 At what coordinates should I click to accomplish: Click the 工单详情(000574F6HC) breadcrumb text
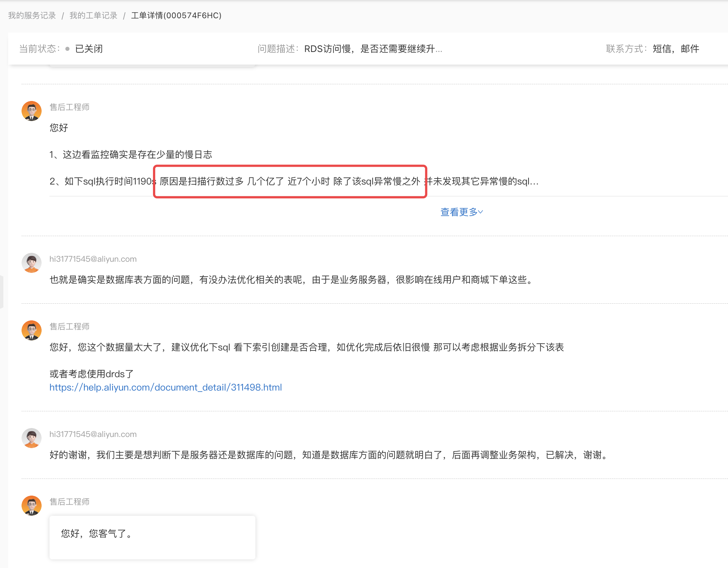[x=176, y=16]
